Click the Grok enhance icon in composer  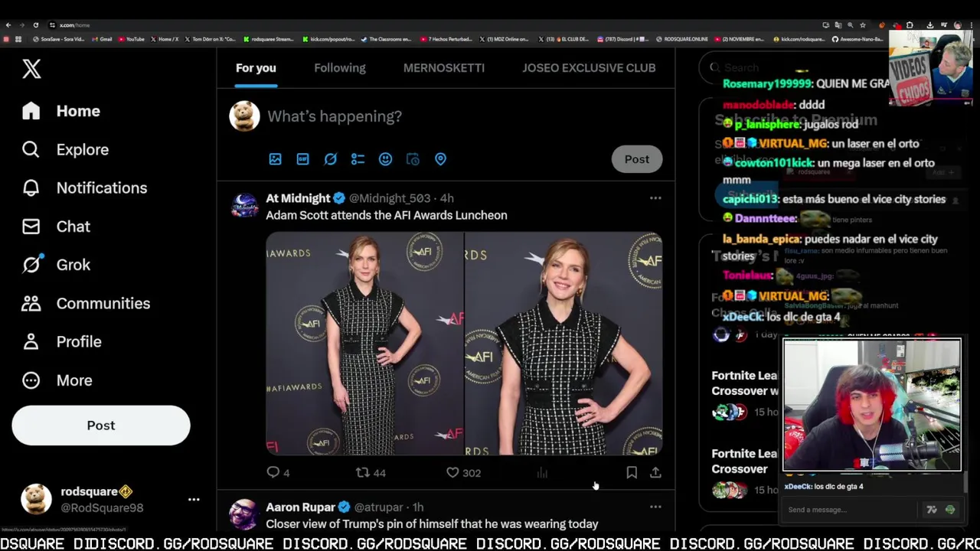(330, 159)
